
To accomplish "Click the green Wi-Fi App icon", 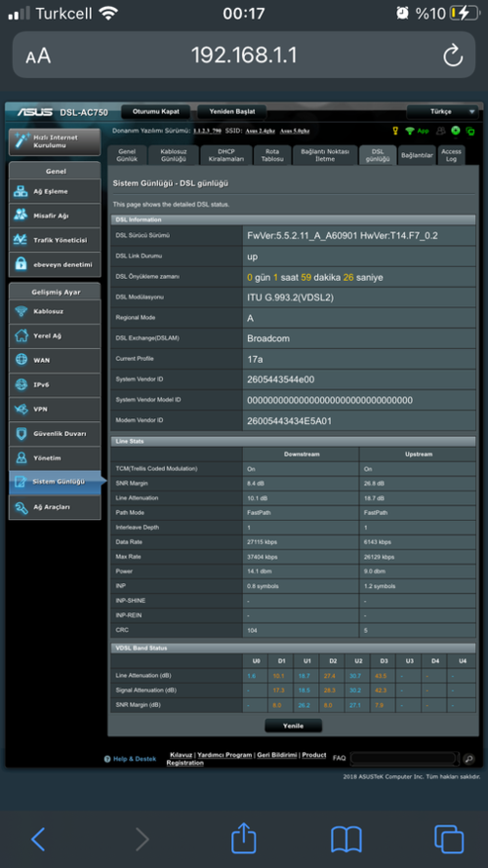I will coord(416,132).
